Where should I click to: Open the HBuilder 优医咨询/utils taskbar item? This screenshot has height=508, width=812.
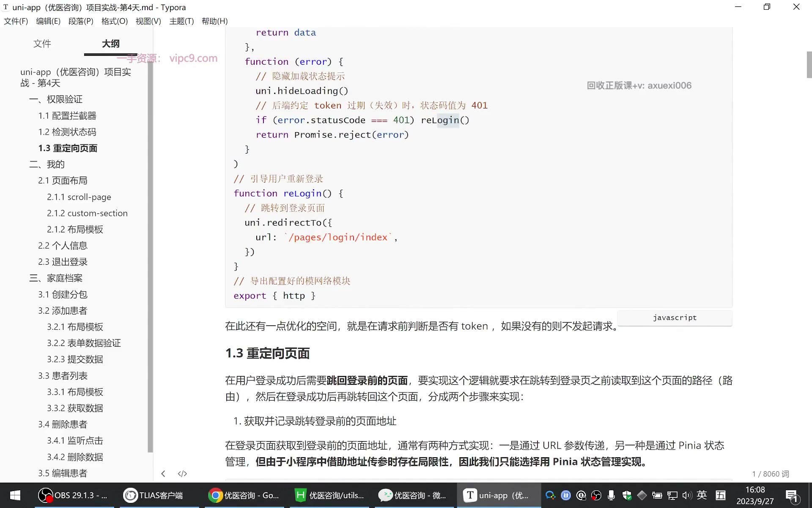330,495
